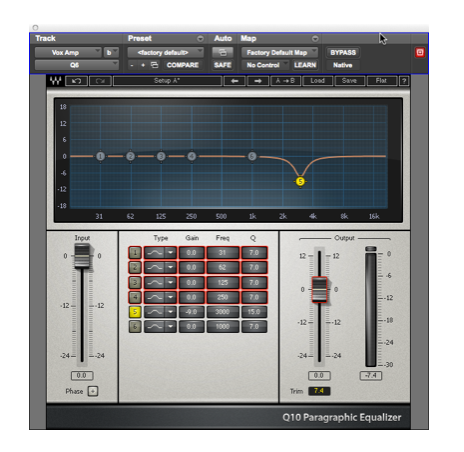
Task: Click the Save button
Action: pyautogui.click(x=349, y=81)
